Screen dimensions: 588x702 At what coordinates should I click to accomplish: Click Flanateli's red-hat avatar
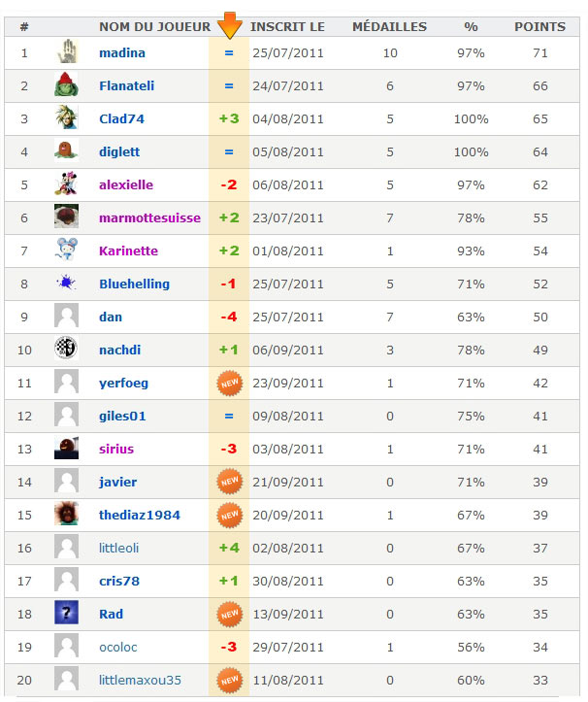pyautogui.click(x=67, y=84)
